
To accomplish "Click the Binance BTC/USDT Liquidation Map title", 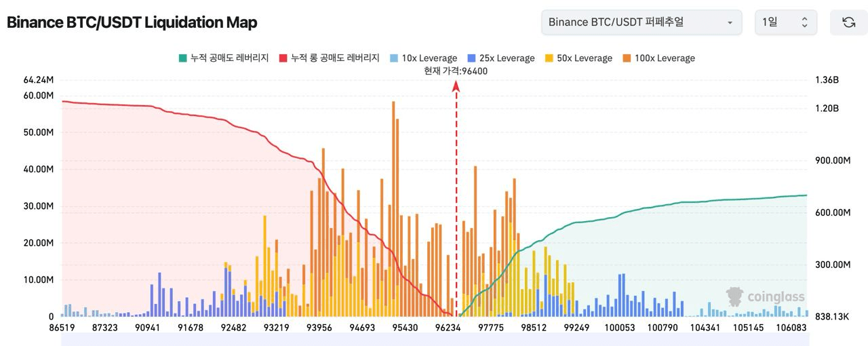I will click(x=132, y=22).
